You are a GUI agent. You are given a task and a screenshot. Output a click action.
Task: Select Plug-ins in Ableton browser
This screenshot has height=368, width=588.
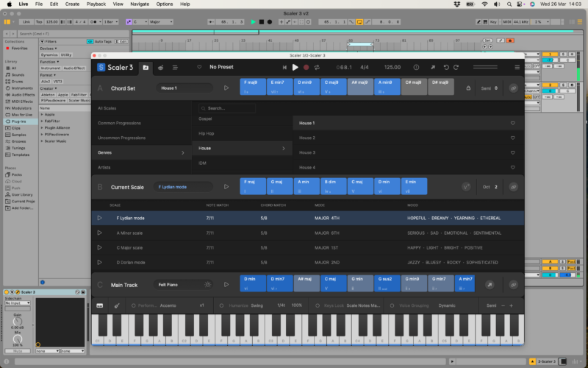click(19, 121)
